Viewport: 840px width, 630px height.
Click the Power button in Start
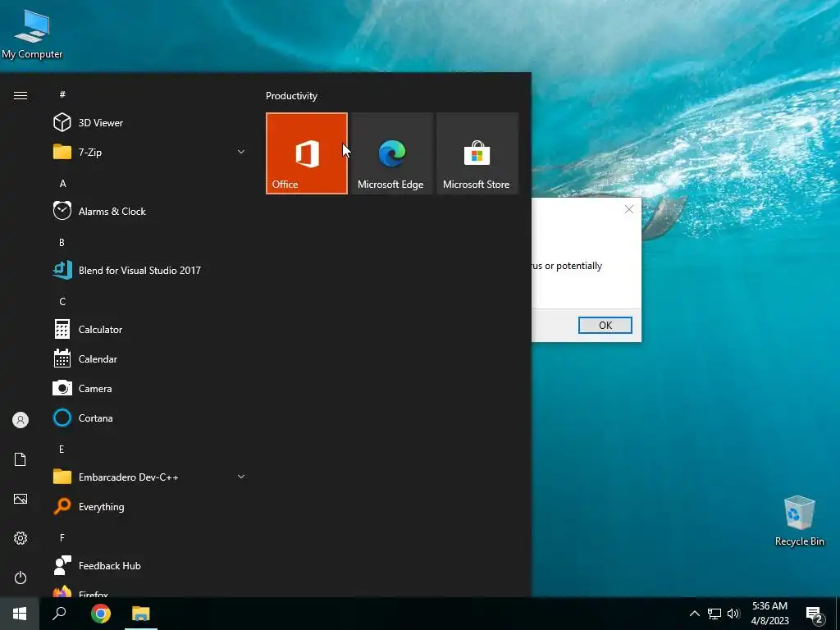[21, 577]
